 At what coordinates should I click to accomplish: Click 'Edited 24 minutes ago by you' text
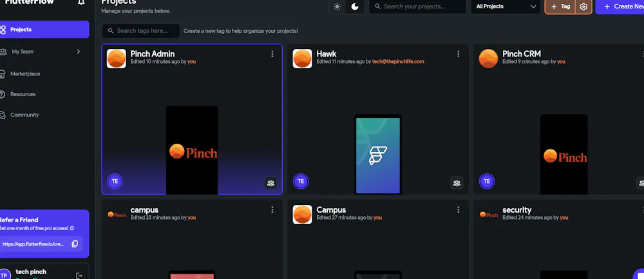point(536,218)
